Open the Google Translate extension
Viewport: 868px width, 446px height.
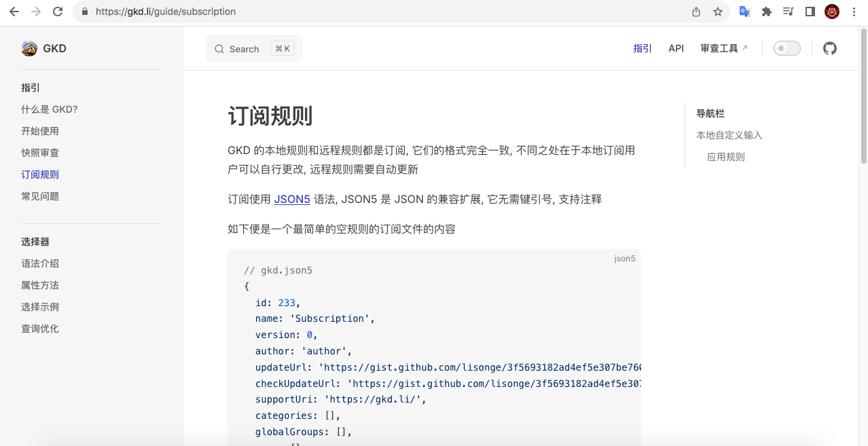coord(745,12)
